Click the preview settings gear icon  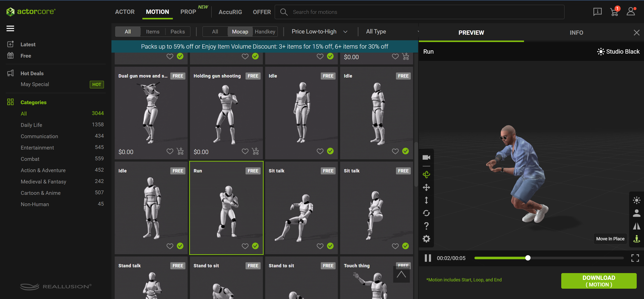426,239
